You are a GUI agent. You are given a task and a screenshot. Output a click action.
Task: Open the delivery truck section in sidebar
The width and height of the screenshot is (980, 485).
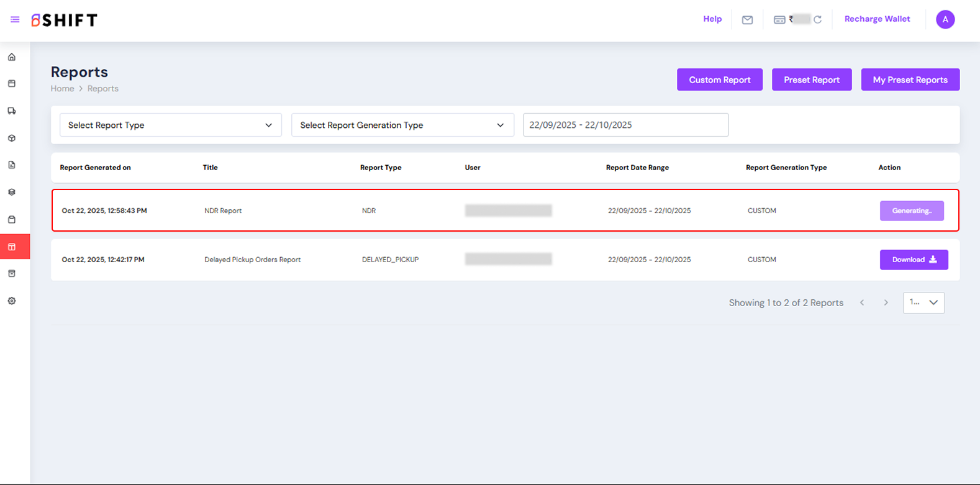coord(12,111)
